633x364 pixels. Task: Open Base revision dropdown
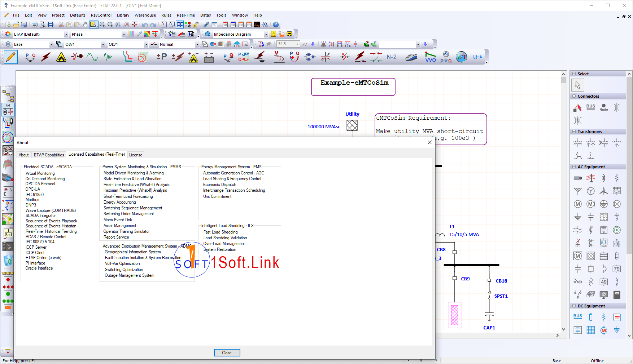52,45
